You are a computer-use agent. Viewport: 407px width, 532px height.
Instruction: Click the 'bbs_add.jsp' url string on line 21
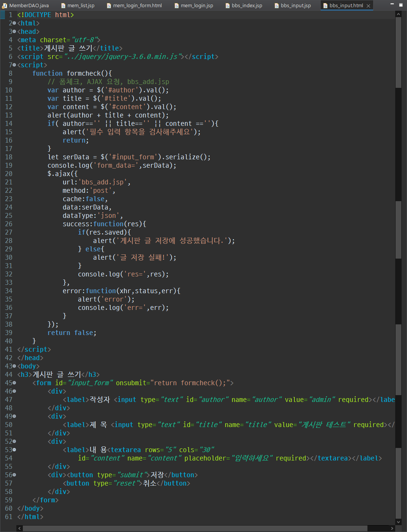pyautogui.click(x=102, y=182)
